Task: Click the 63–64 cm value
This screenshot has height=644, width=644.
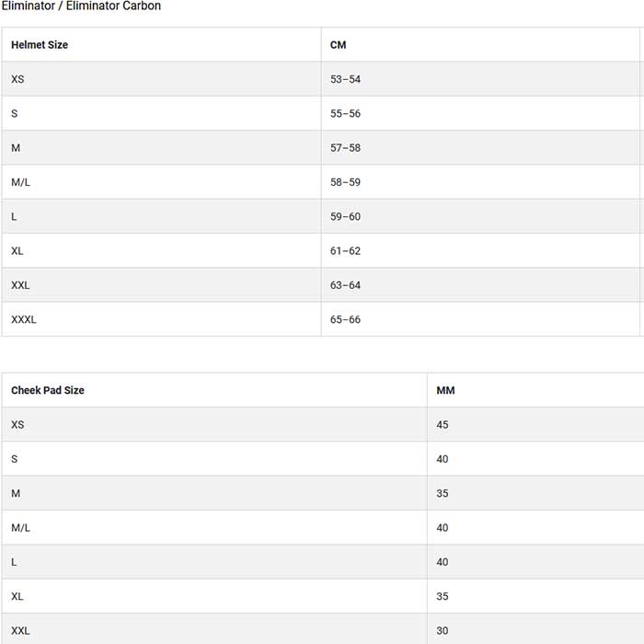Action: (x=345, y=285)
